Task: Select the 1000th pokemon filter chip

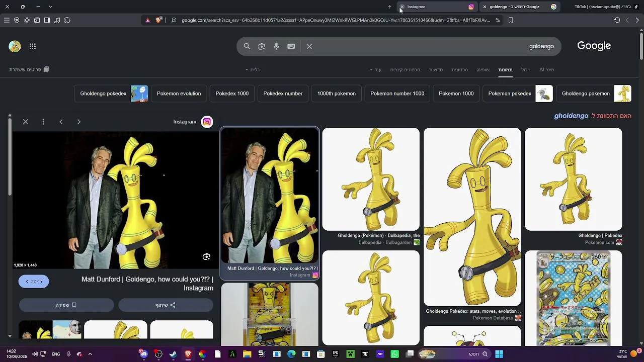Action: 337,94
